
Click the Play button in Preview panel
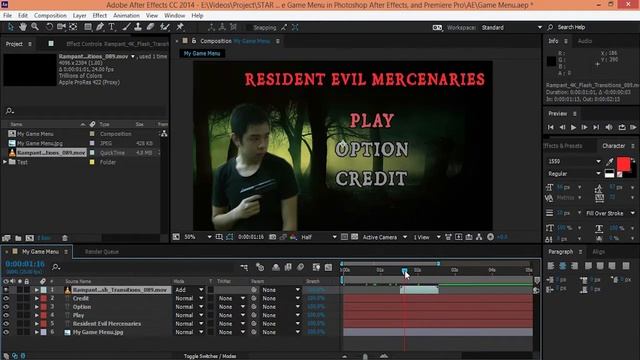tap(573, 127)
